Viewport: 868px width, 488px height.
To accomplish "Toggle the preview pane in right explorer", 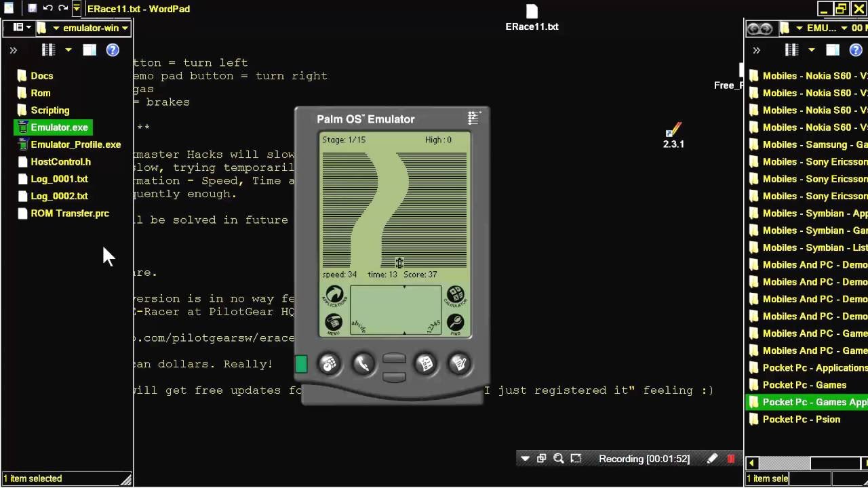I will click(833, 50).
